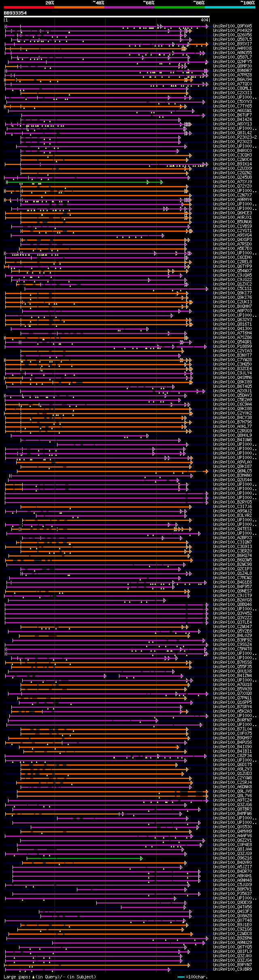Click the UniRef100_Q41300 label
Viewport: 259px width, 980px height.
[232, 328]
